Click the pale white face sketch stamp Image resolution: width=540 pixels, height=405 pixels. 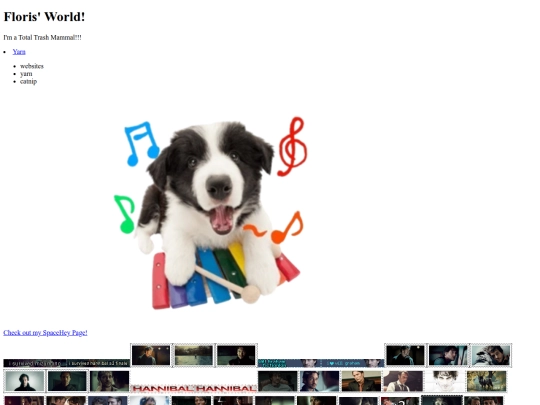pos(445,381)
